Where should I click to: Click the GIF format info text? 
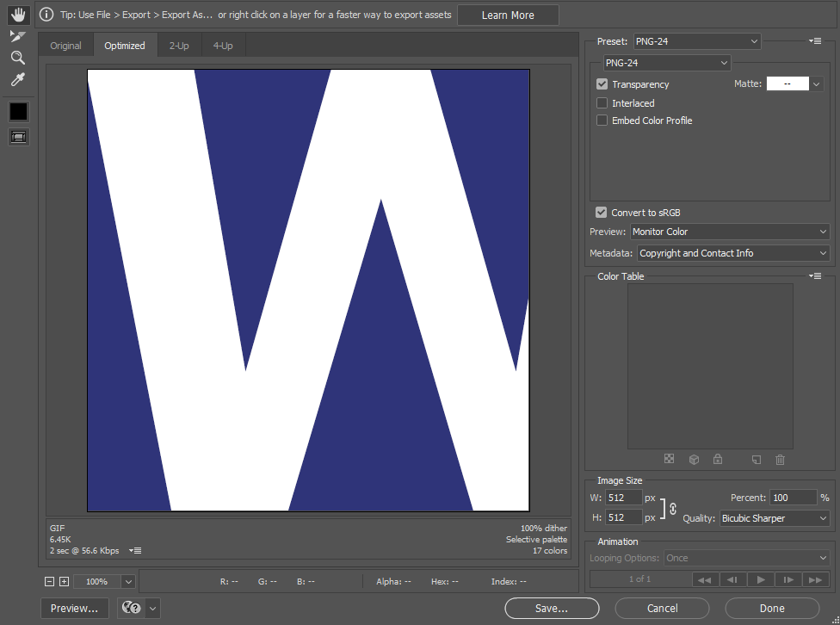tap(58, 528)
